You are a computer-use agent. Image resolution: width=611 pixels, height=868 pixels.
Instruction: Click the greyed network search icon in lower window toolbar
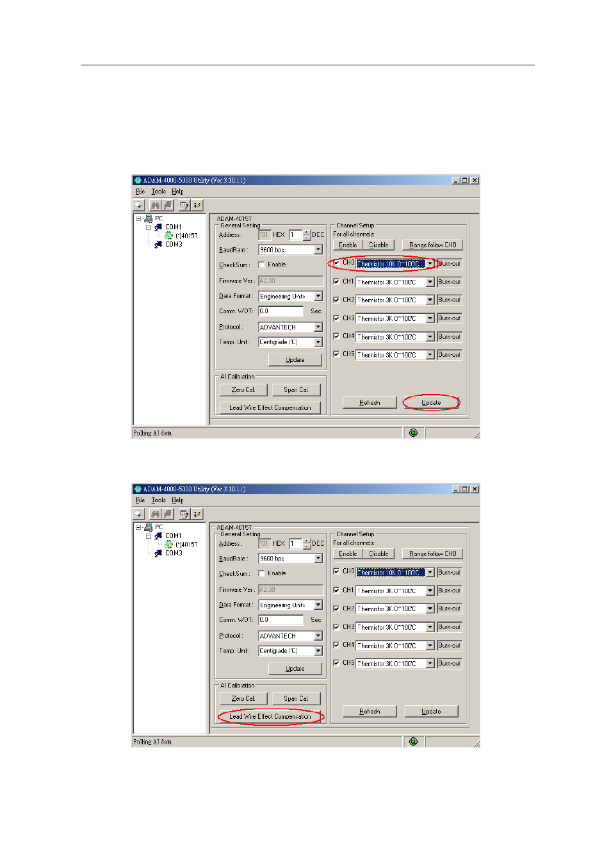(168, 514)
